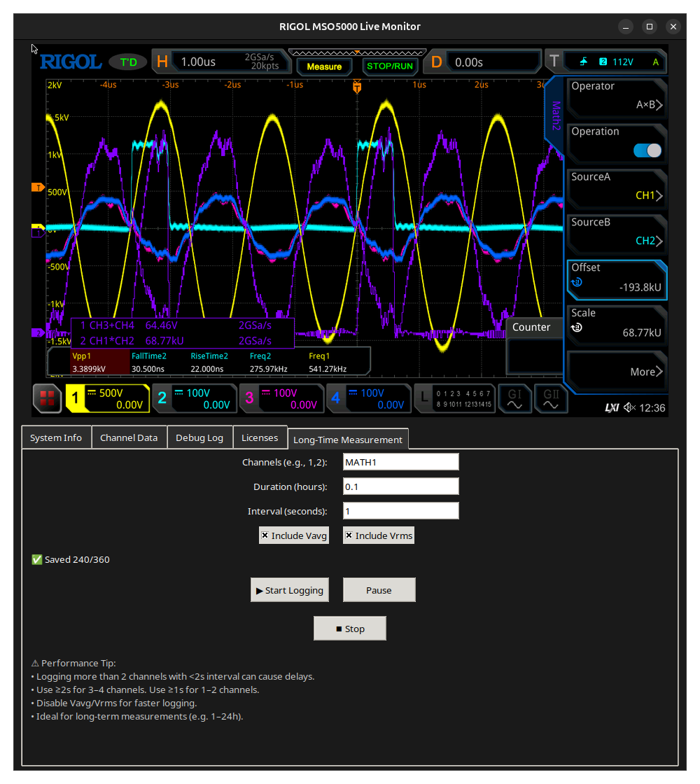
Task: Expand the SourceB CH2 selector
Action: click(617, 234)
